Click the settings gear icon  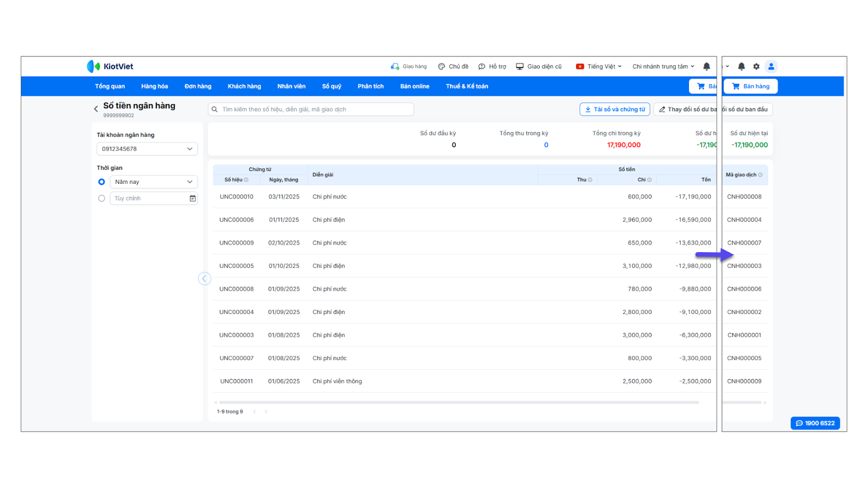pyautogui.click(x=756, y=67)
